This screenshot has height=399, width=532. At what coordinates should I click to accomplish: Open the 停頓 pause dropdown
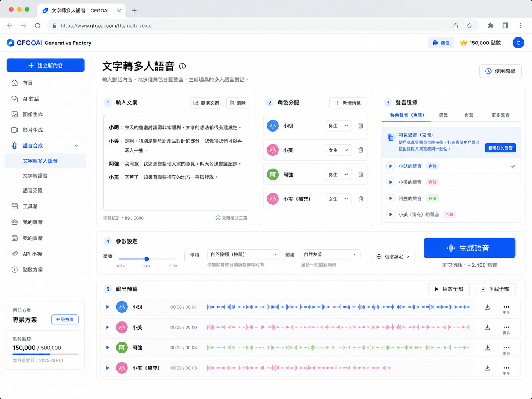pos(244,255)
